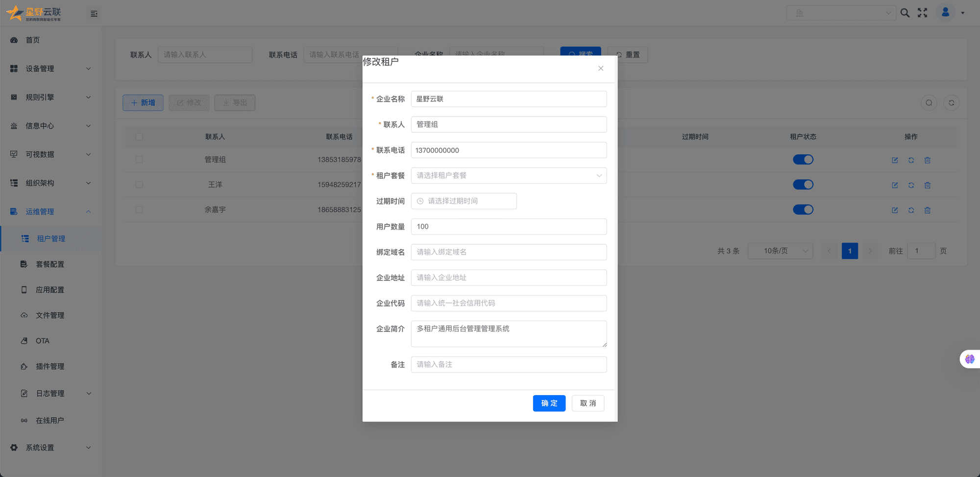
Task: Click the 过期时间 date picker field
Action: click(x=464, y=201)
